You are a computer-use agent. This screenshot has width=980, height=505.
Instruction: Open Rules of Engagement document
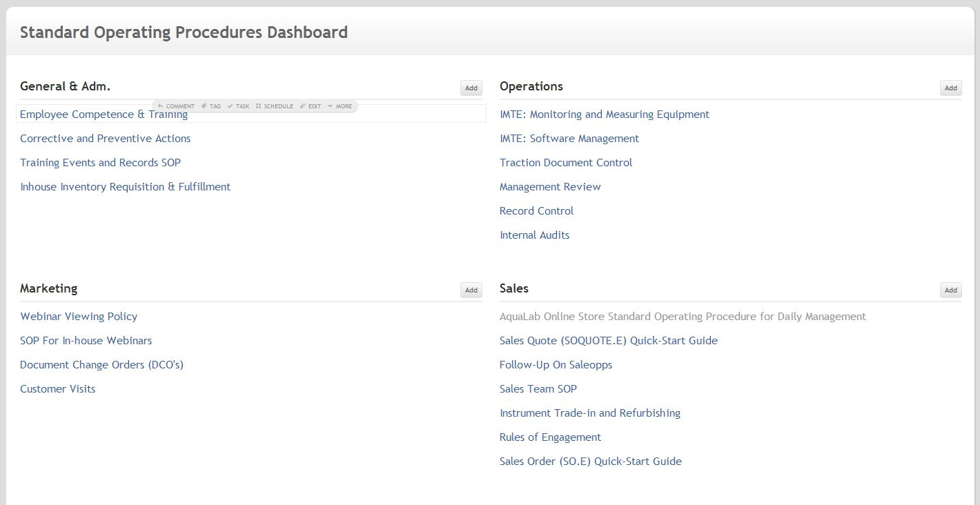pos(550,437)
